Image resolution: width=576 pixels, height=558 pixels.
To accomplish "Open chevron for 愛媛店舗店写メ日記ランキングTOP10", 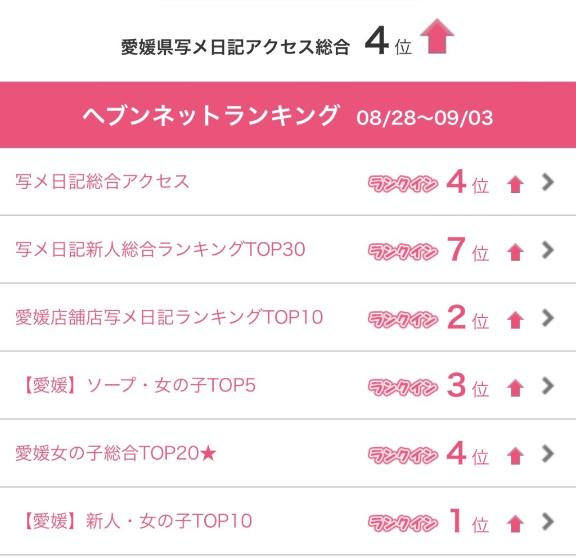I will click(x=548, y=318).
